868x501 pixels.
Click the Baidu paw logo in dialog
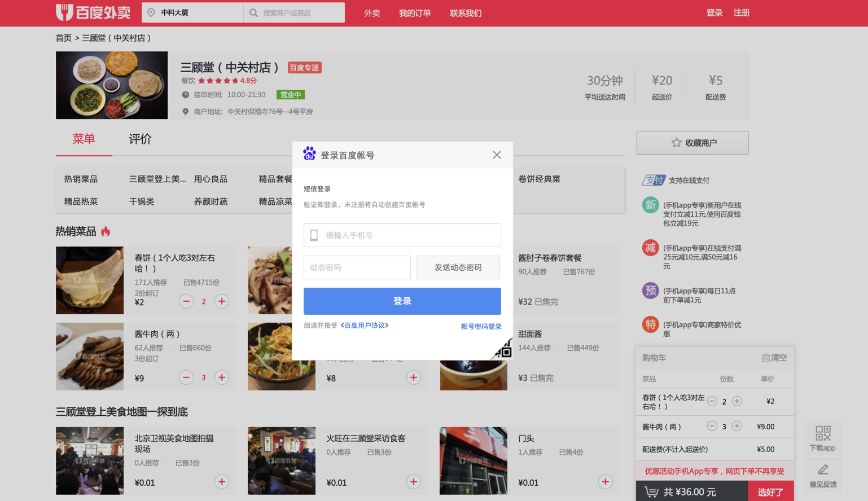click(x=309, y=153)
